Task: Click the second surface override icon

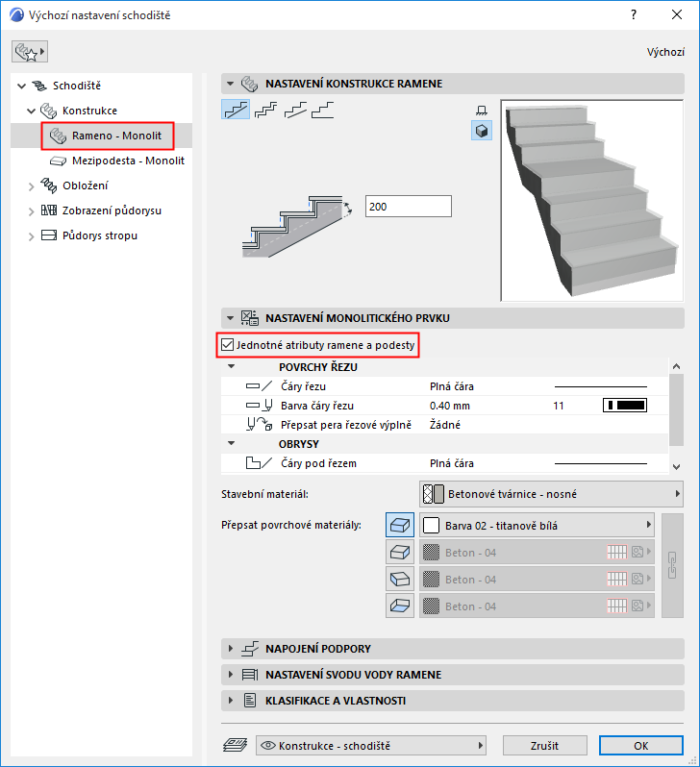Action: point(400,553)
